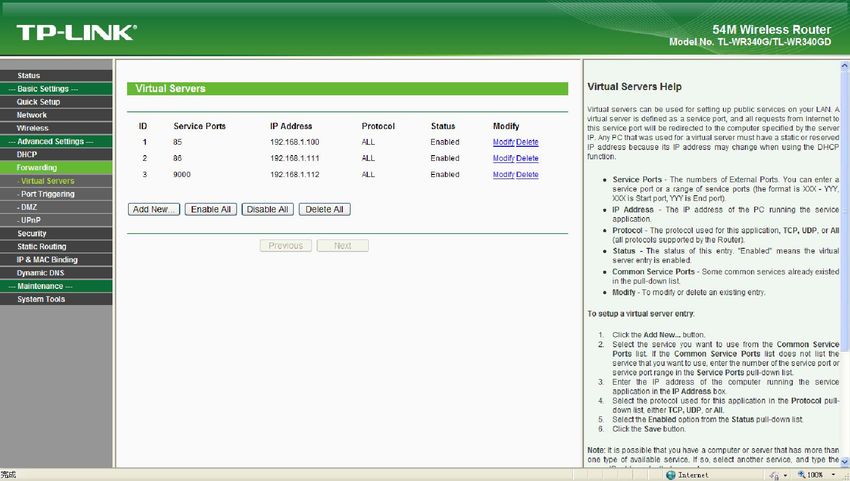Collapse the Forwarding menu section
850x481 pixels.
(56, 168)
